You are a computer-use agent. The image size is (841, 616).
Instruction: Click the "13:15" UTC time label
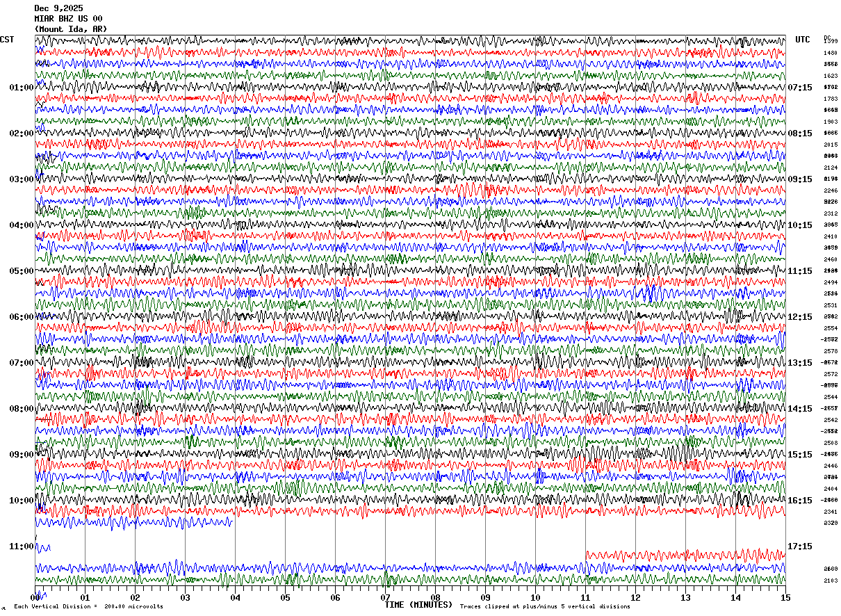click(x=800, y=363)
